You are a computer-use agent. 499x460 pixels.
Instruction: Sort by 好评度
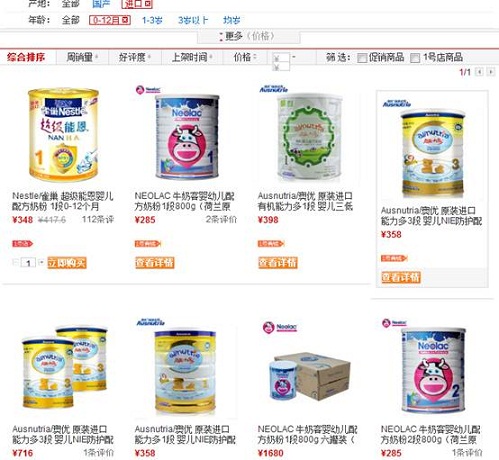pos(135,57)
